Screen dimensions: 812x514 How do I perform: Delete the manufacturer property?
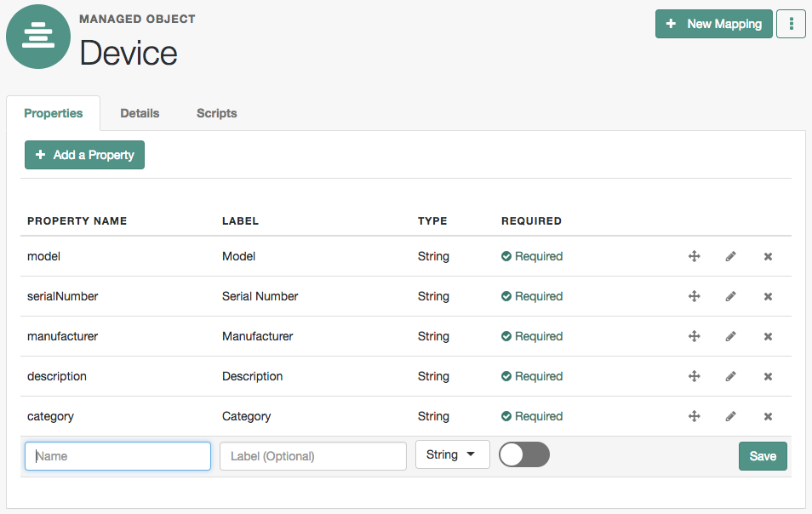click(x=768, y=336)
